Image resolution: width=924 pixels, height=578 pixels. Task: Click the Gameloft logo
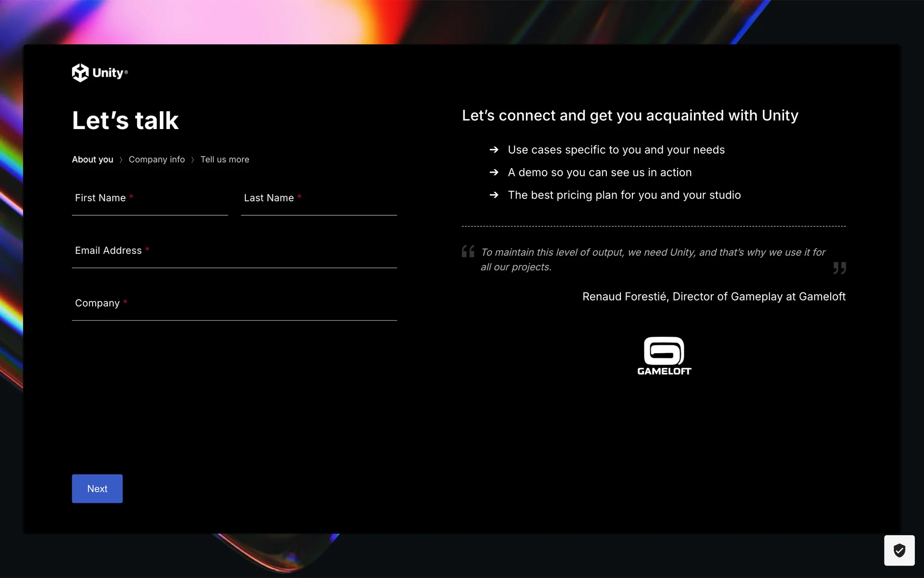[664, 356]
